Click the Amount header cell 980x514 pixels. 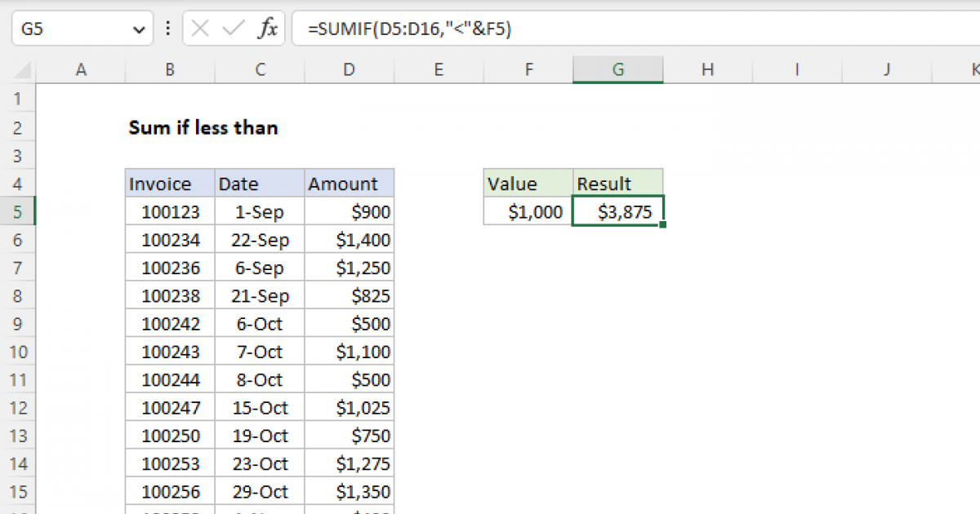point(349,184)
